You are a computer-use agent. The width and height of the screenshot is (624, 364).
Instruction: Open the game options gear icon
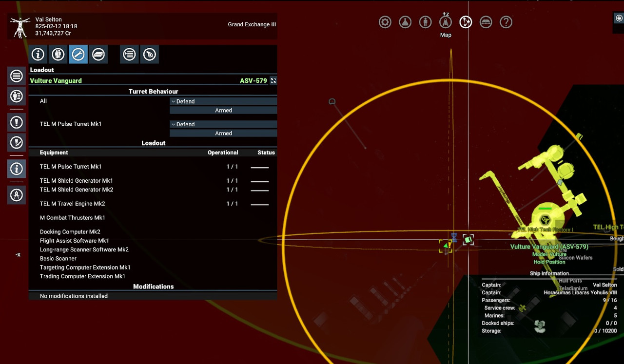click(x=385, y=22)
